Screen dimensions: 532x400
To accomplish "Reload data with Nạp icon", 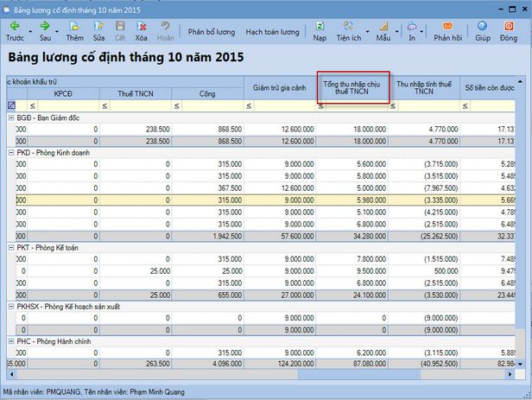I will click(320, 26).
